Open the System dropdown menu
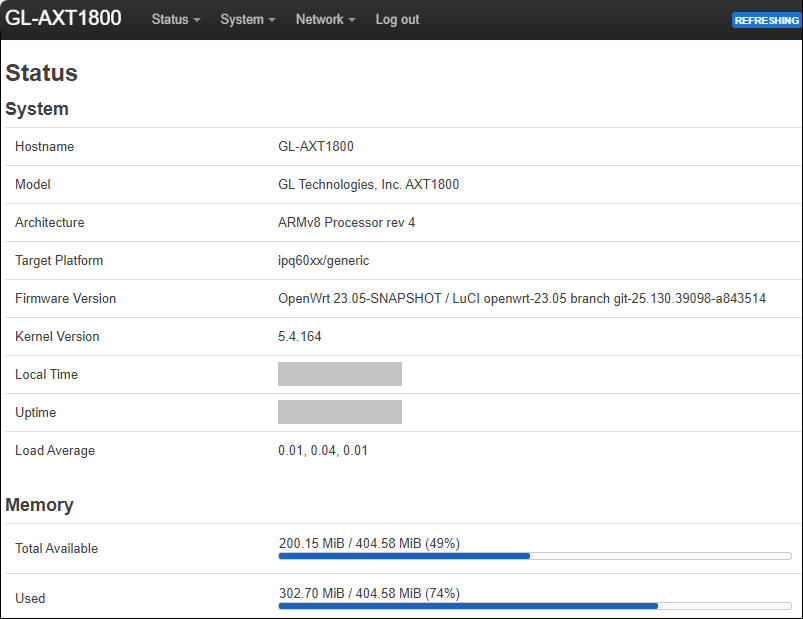 (248, 19)
